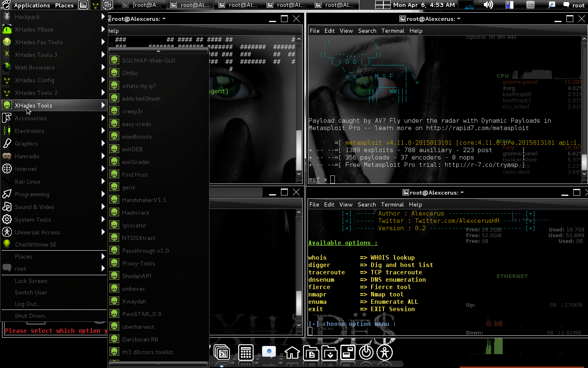Expand the Web Browsers submenu
The width and height of the screenshot is (588, 368).
(54, 67)
